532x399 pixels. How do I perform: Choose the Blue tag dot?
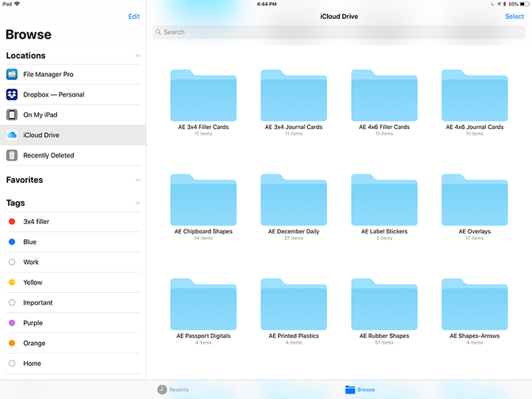coord(12,242)
